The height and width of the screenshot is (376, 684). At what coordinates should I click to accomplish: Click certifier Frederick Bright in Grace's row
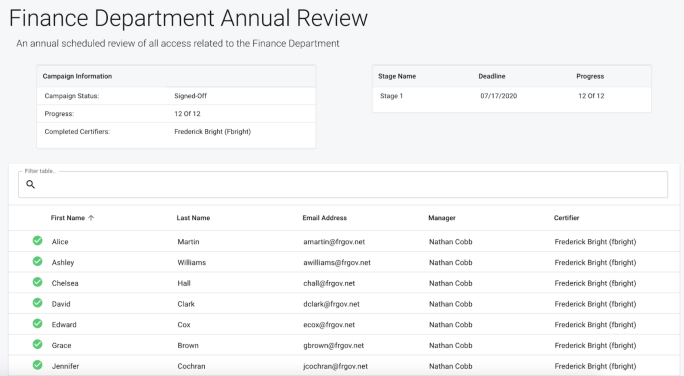(x=595, y=345)
